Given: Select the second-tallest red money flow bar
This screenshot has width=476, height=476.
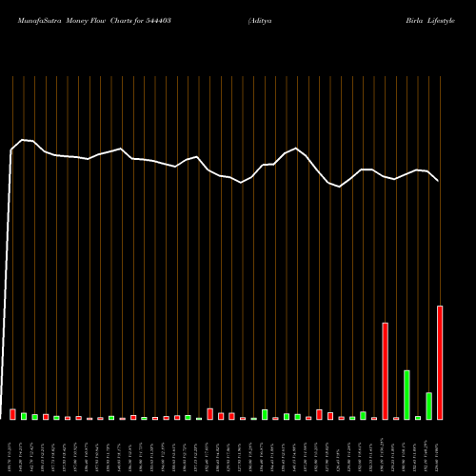Looking at the screenshot, I should (385, 371).
